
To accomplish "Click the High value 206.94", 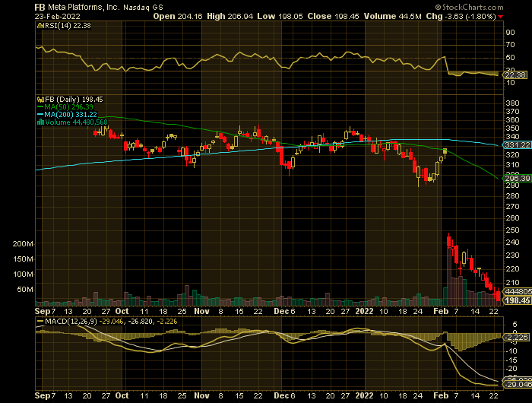I will pos(240,16).
